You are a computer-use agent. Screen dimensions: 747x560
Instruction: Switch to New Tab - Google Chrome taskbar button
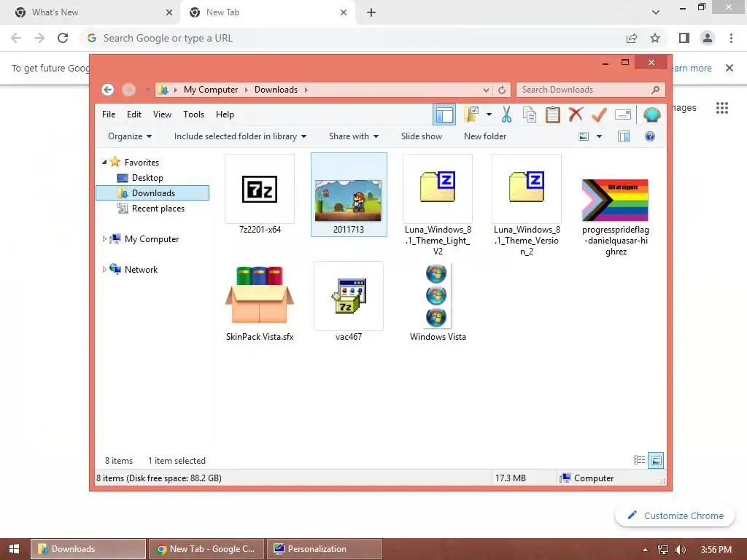coord(206,549)
